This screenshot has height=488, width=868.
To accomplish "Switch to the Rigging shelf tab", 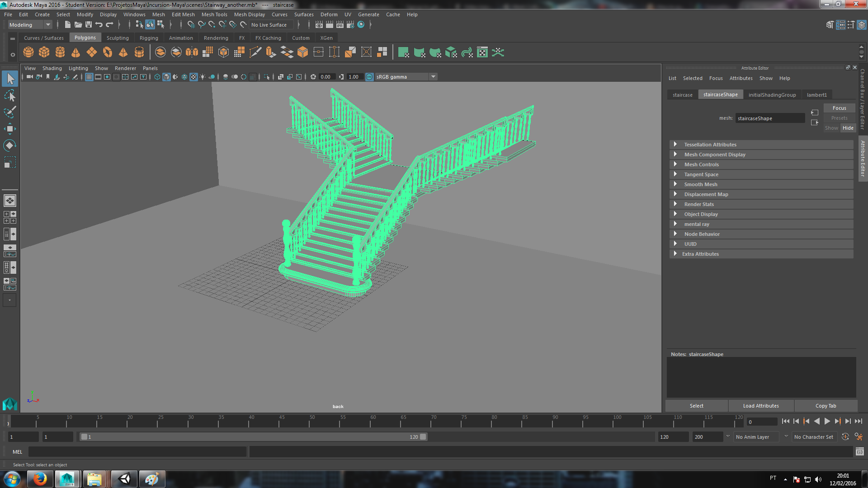I will [149, 38].
